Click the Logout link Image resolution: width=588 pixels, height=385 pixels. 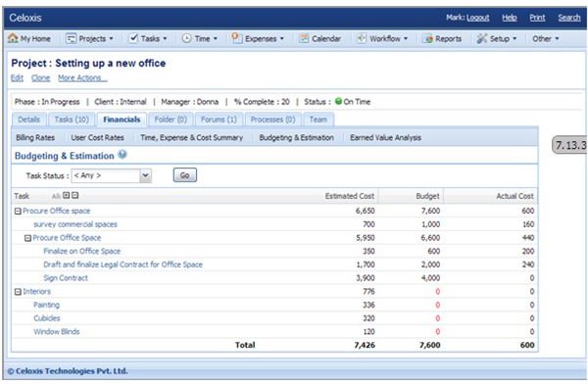(478, 18)
